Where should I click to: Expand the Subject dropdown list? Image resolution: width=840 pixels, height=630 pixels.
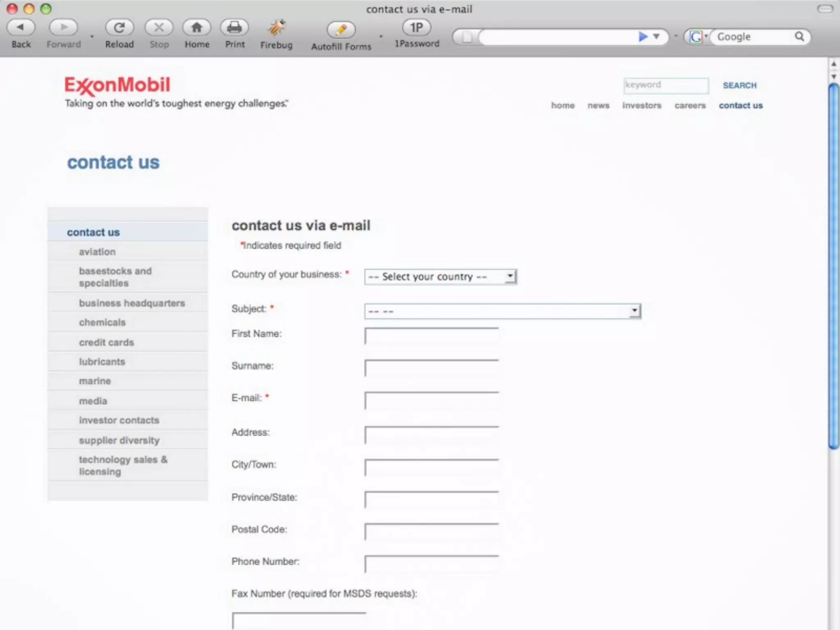pyautogui.click(x=502, y=311)
